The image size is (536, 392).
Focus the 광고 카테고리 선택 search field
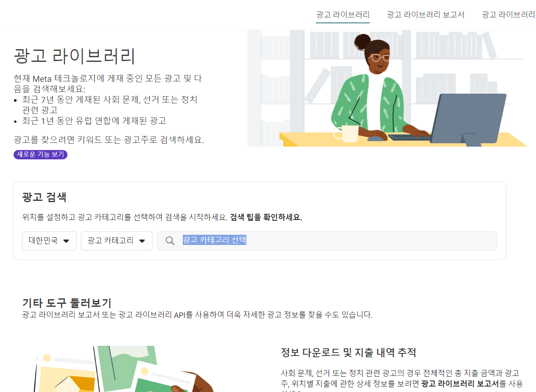coord(327,241)
